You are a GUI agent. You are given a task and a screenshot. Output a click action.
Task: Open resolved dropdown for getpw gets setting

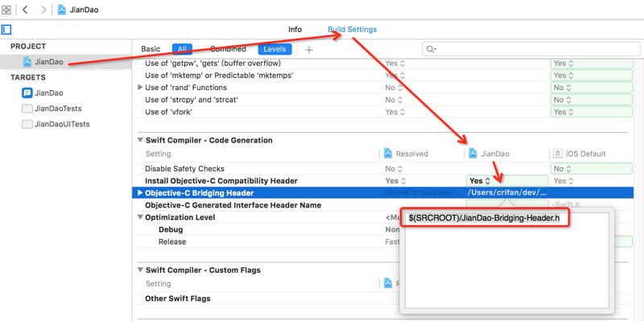tap(395, 64)
